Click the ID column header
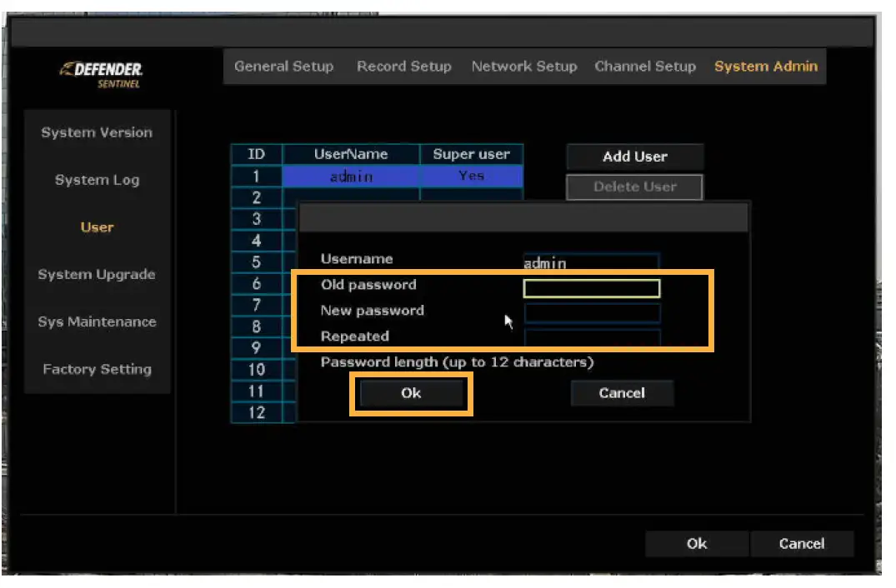Viewport: 896px width, 588px height. point(256,154)
